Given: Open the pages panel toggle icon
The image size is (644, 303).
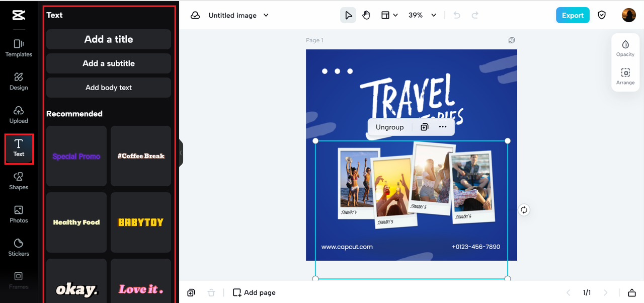Looking at the screenshot, I should coord(632,292).
